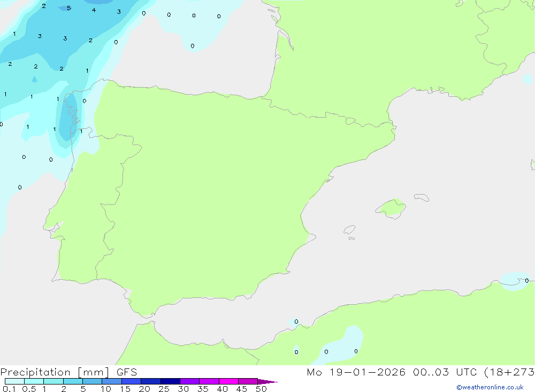Click the legend arrow tip above 50 mm
The image size is (535, 392).
267,381
